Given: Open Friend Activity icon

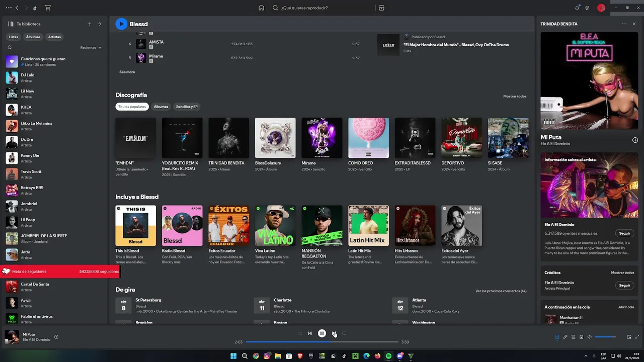Looking at the screenshot, I should [587, 8].
